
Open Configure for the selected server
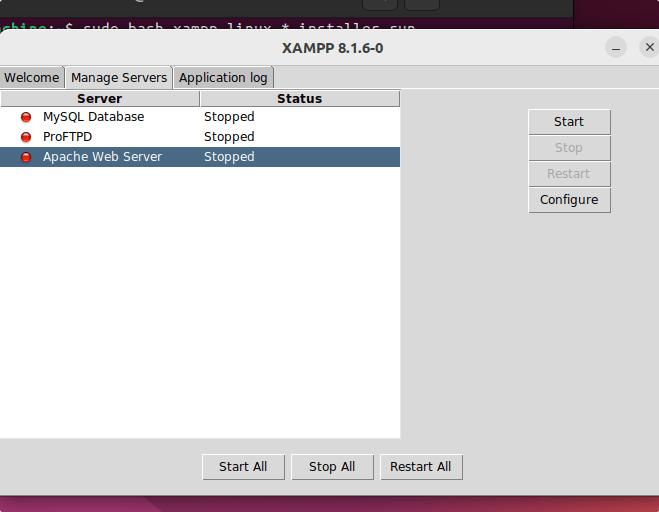pyautogui.click(x=569, y=200)
